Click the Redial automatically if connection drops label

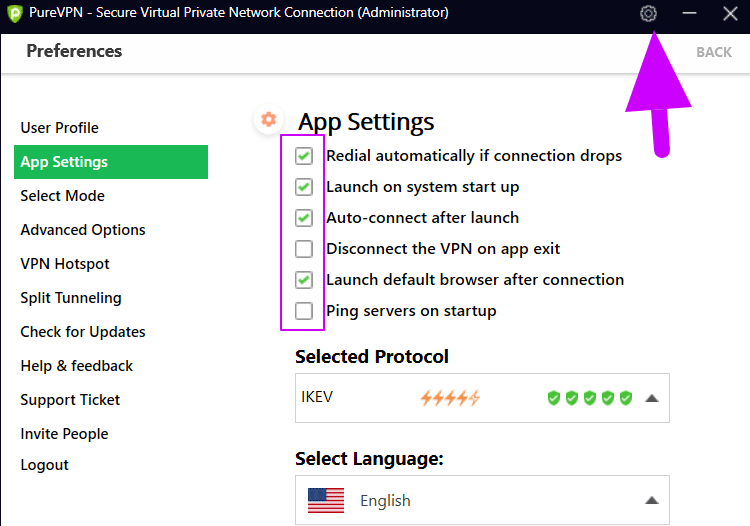coord(474,156)
